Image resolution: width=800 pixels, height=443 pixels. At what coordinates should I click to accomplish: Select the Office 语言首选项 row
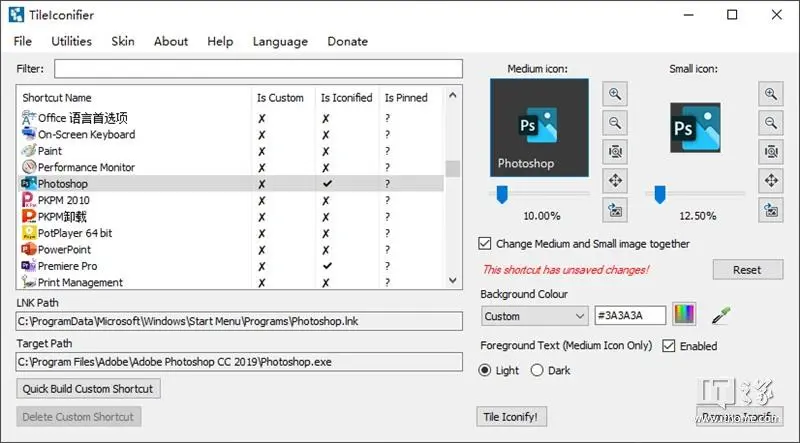(x=231, y=118)
